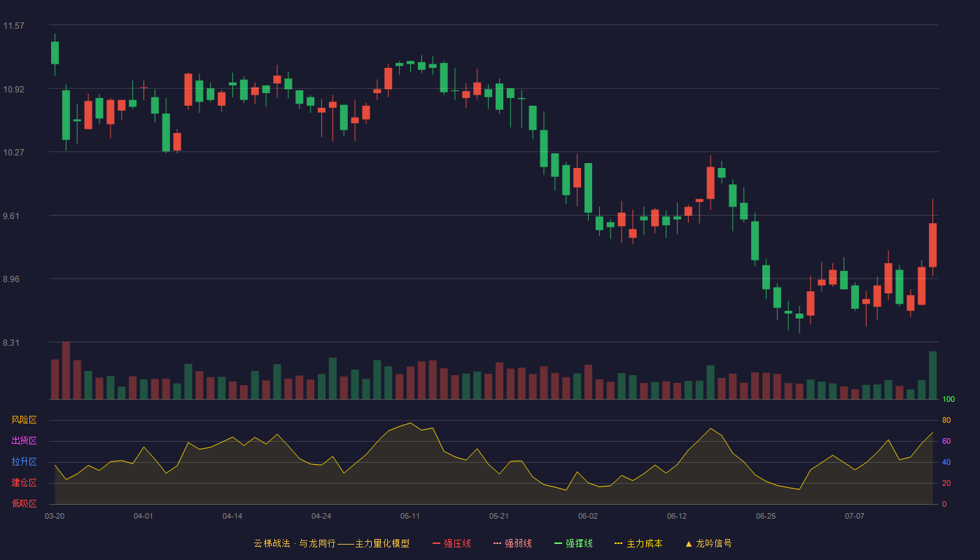Image resolution: width=980 pixels, height=560 pixels.
Task: Toggle the 强压线 legend text
Action: [457, 543]
